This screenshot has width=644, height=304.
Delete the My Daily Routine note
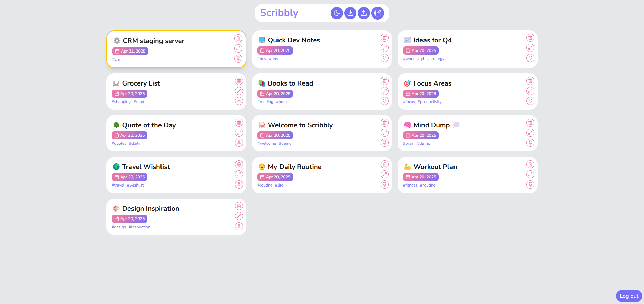[x=385, y=164]
